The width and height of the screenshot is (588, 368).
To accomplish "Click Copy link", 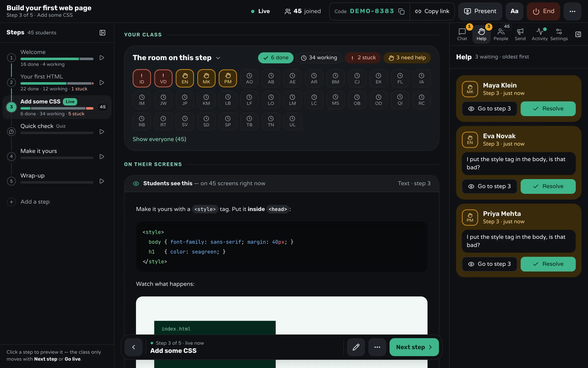I will click(432, 11).
